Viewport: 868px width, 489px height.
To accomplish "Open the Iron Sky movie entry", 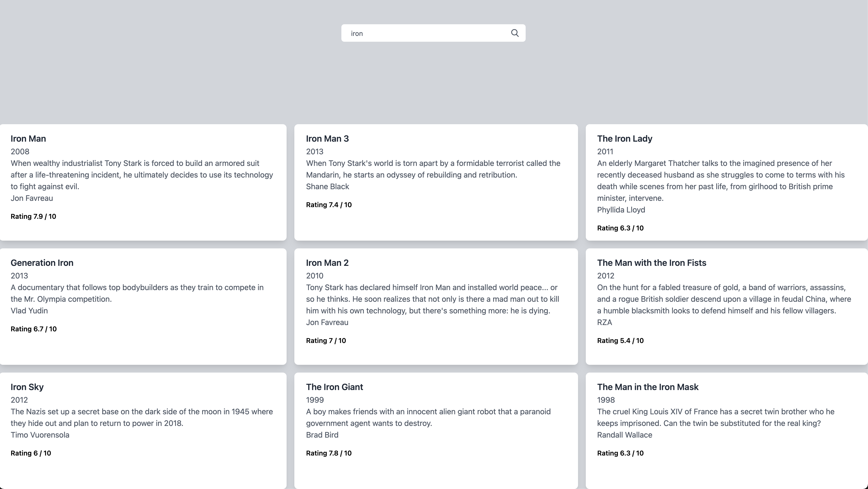I will [27, 387].
